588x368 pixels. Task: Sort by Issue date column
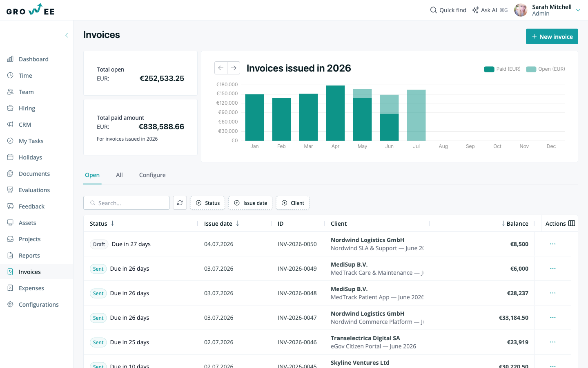[222, 224]
